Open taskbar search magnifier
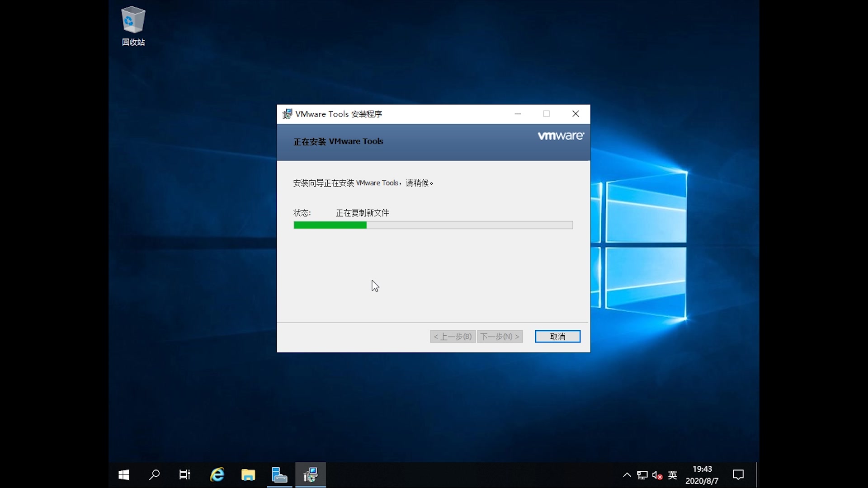The image size is (868, 488). coord(154,475)
